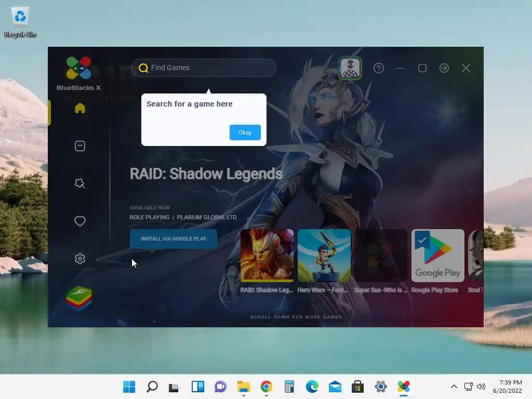Open Task View on the taskbar
Viewport: 532px width, 399px height.
[x=175, y=387]
